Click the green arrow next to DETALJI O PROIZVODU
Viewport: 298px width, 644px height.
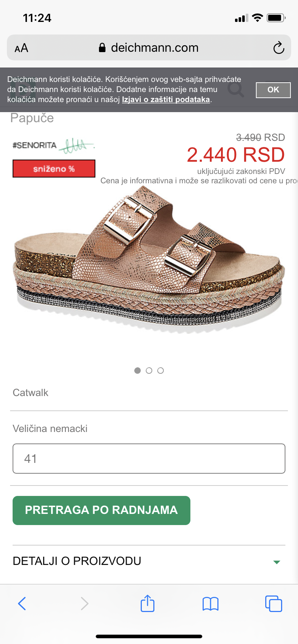pos(276,562)
